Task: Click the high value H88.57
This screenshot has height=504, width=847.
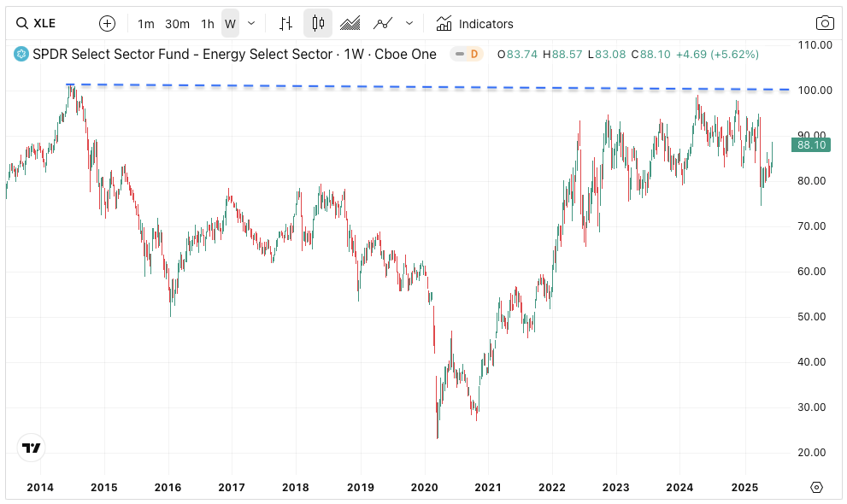Action: pos(562,55)
